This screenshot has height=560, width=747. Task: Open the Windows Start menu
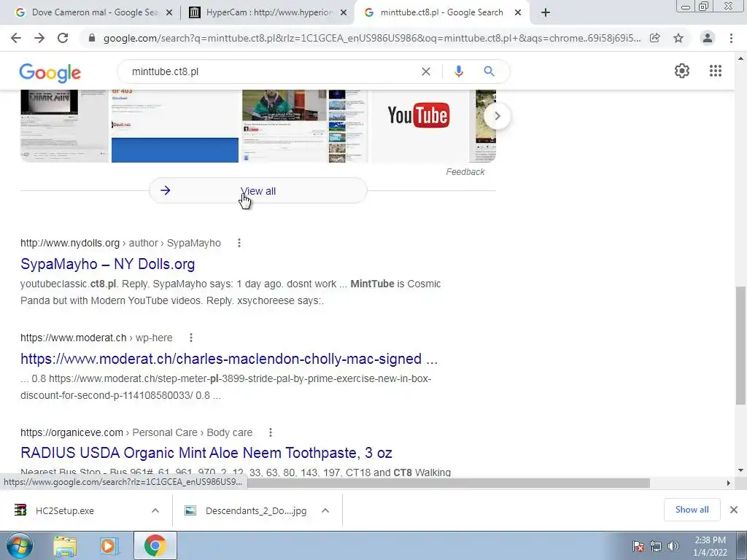tap(20, 545)
